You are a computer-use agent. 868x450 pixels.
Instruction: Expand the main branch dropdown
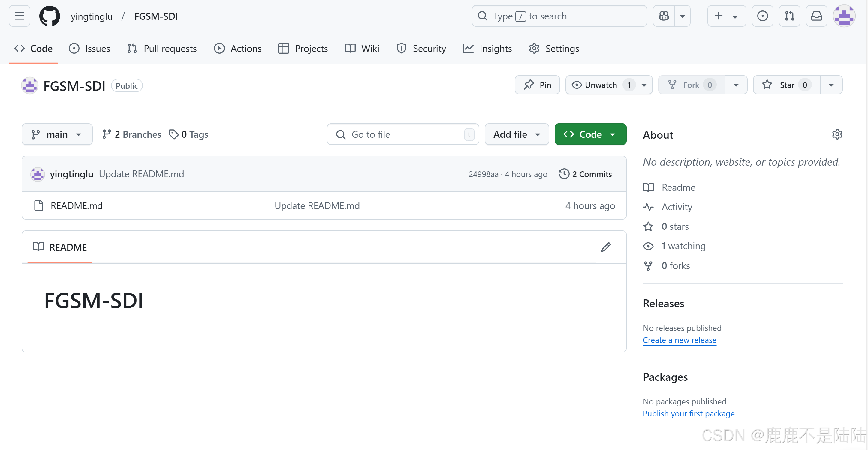pos(57,134)
